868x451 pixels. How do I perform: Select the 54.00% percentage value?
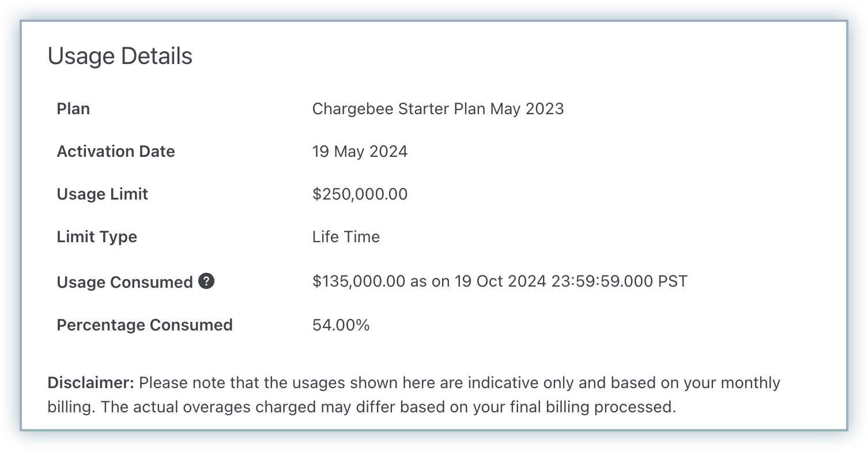(x=341, y=325)
